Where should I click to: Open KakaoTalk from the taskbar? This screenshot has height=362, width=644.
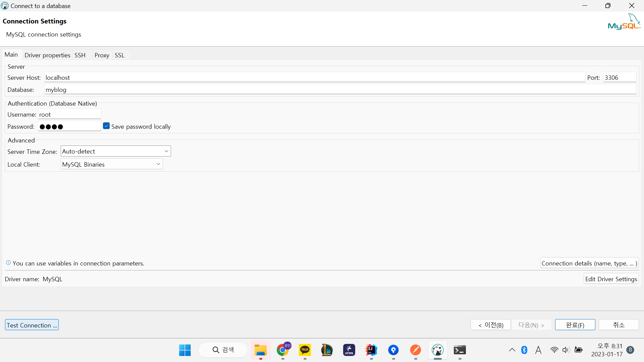coord(305,350)
